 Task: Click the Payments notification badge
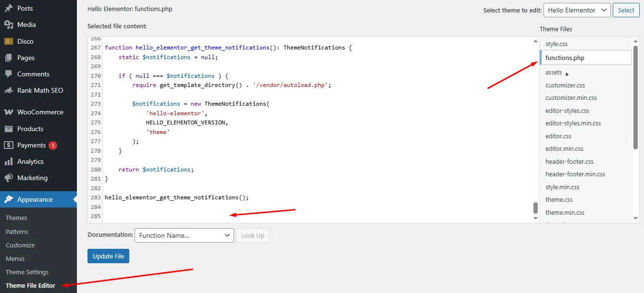[x=53, y=145]
